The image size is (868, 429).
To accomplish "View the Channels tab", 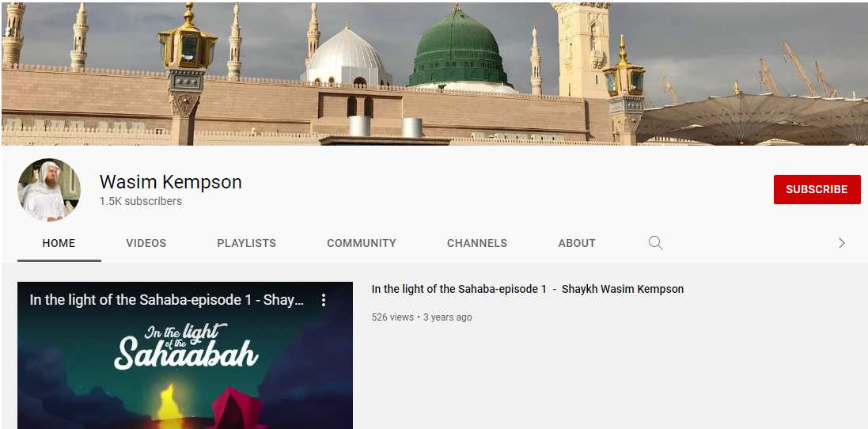I will click(x=477, y=243).
